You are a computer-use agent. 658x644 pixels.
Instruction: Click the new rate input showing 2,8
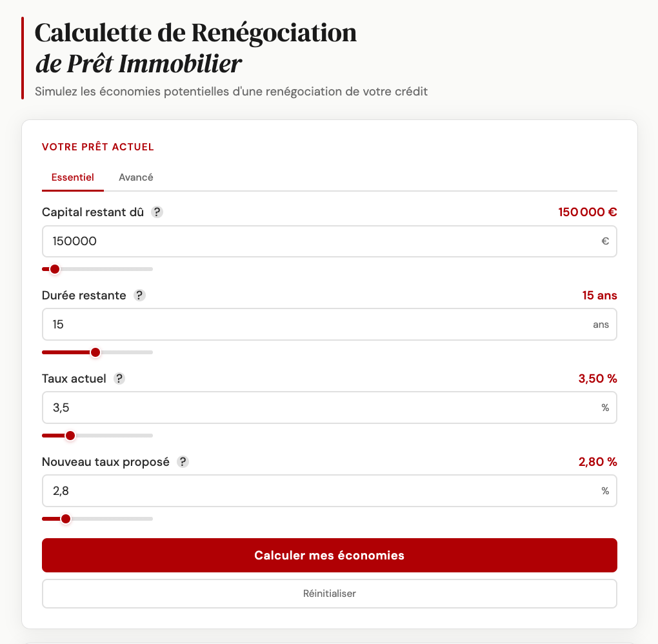tap(329, 490)
